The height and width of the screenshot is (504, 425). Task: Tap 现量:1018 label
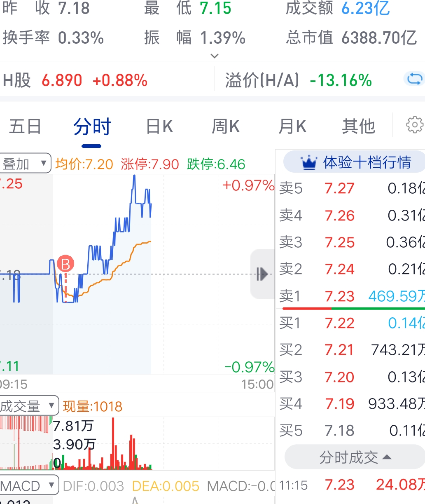coord(93,406)
